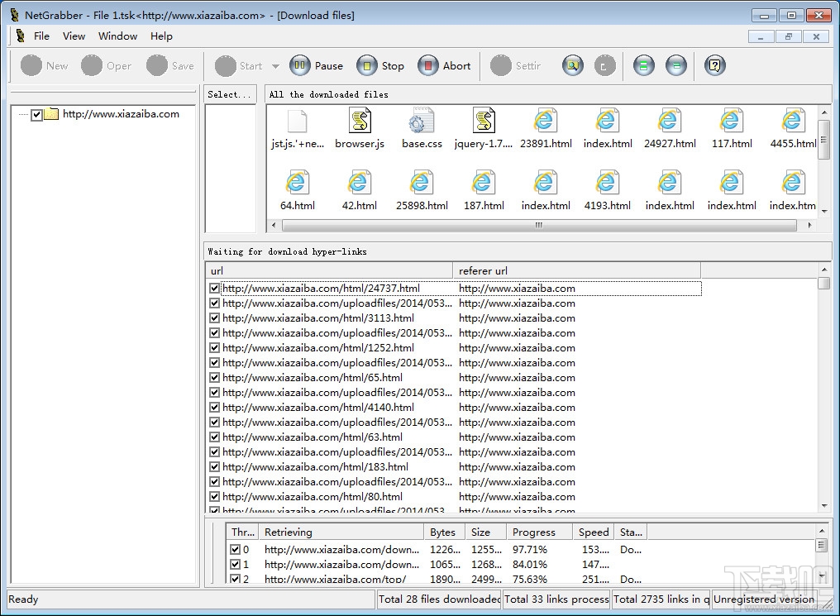Open the Window menu
Viewport: 840px width, 616px height.
(117, 36)
